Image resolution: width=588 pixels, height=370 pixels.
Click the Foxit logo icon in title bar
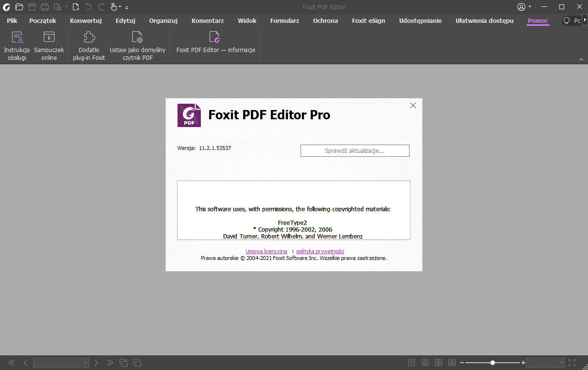pos(7,7)
